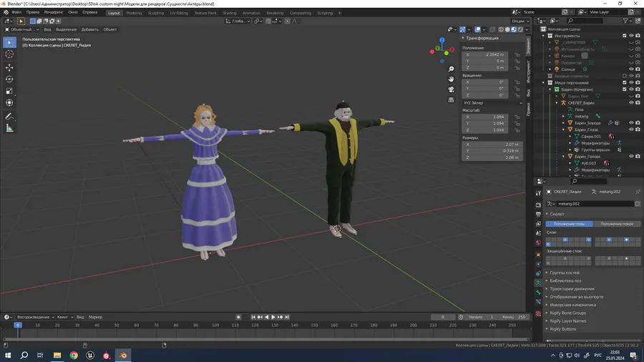
Task: Toggle camera view icon in viewport
Action: pos(451,89)
